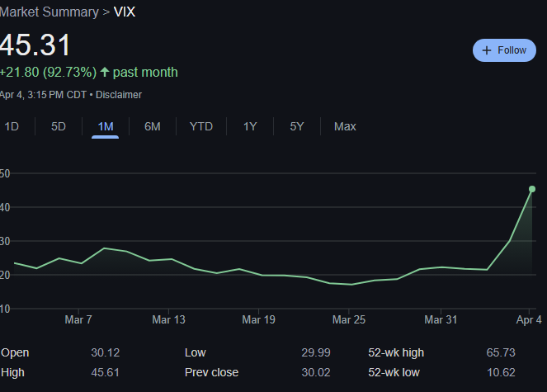547x392 pixels.
Task: Click the Mar 19 axis label
Action: pyautogui.click(x=258, y=319)
